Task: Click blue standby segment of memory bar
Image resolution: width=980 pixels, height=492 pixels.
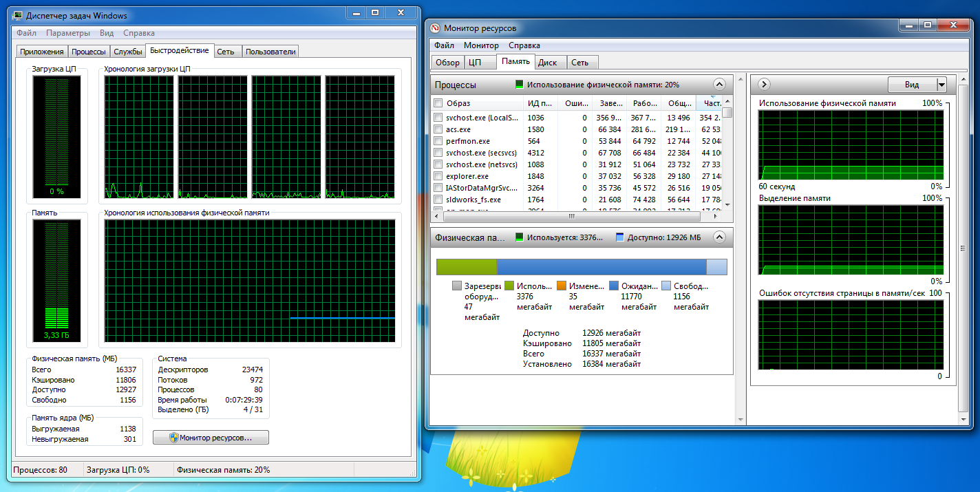Action: [x=601, y=267]
